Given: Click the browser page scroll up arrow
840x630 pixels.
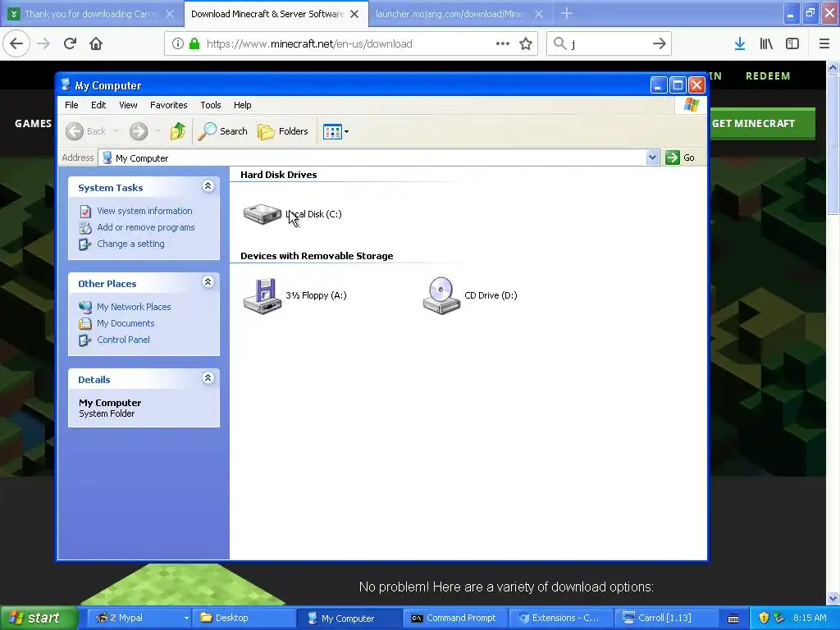Looking at the screenshot, I should click(833, 67).
